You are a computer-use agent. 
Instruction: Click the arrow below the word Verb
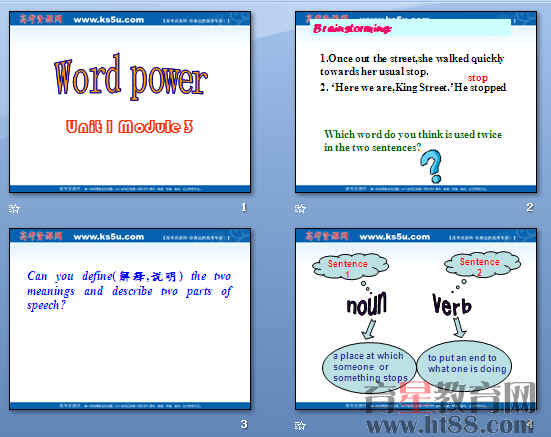point(459,327)
